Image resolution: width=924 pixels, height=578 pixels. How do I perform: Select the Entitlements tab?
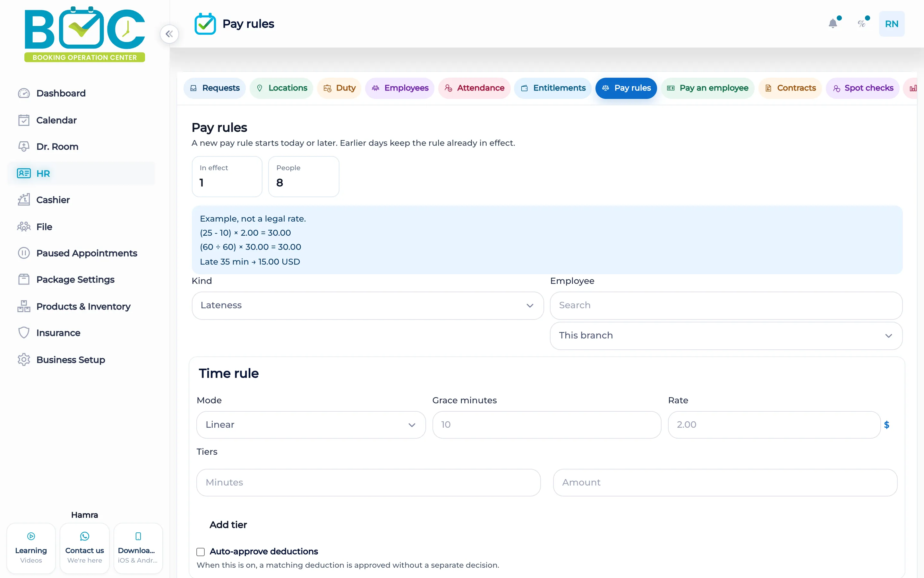553,88
